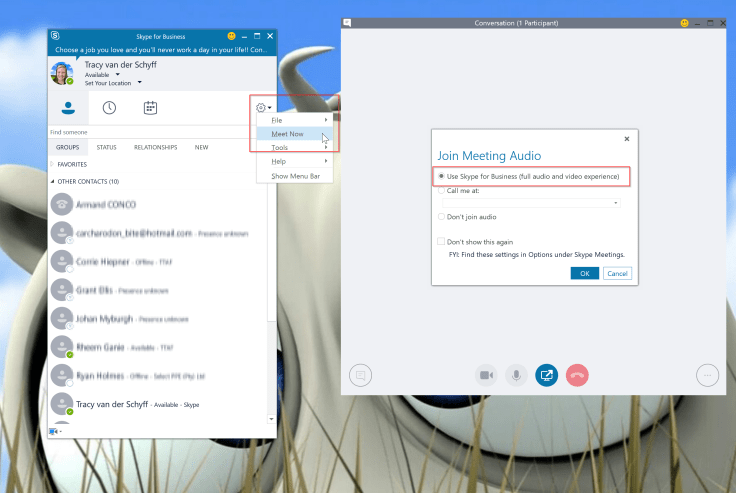
Task: Open the Conversations history clock icon
Action: tap(109, 108)
